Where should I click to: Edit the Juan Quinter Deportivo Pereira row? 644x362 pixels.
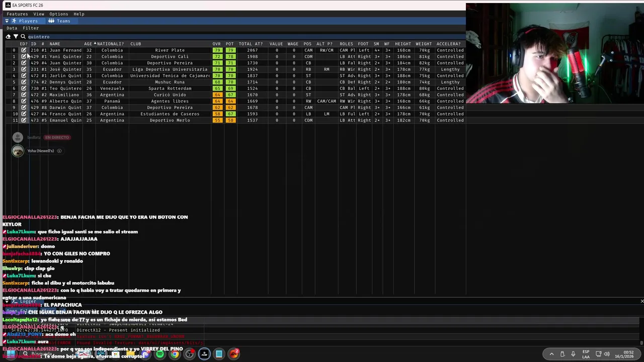click(x=24, y=63)
